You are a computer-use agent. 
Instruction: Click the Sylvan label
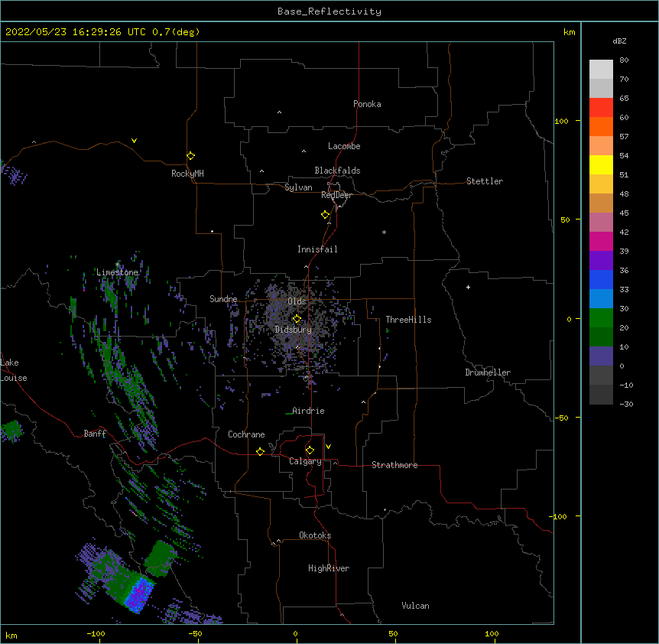[298, 187]
